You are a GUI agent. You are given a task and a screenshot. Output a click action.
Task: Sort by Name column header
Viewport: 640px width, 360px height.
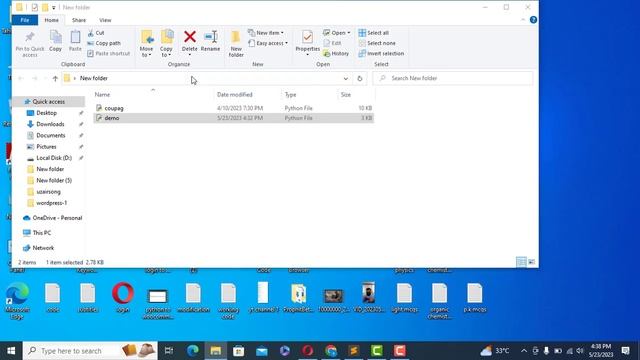click(153, 94)
